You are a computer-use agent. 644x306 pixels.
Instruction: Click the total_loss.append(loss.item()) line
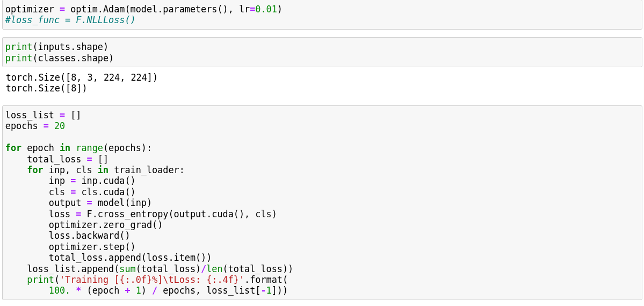pos(130,258)
